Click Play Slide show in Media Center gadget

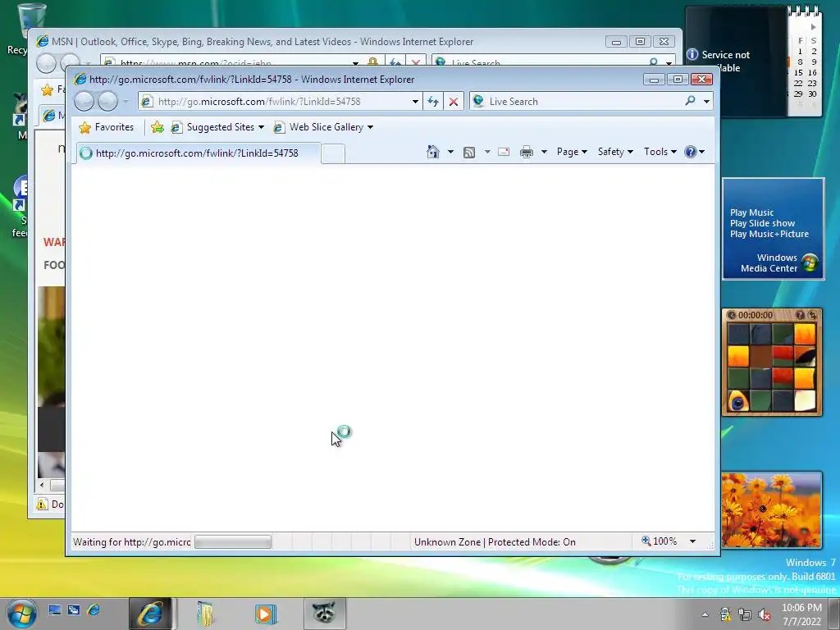click(762, 223)
